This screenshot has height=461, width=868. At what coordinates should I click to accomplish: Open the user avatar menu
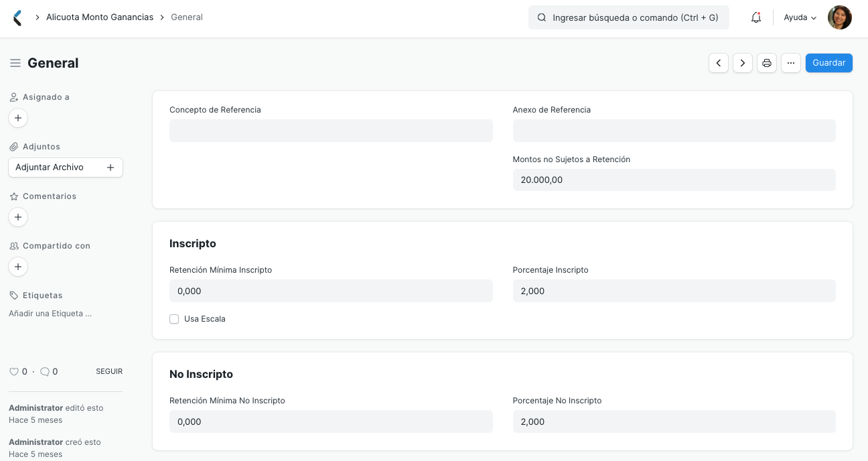(840, 17)
